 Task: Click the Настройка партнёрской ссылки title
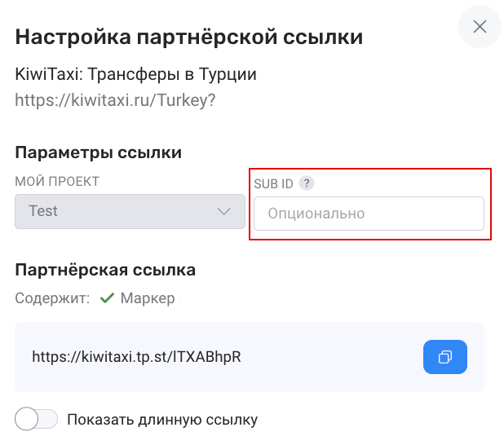(x=188, y=37)
